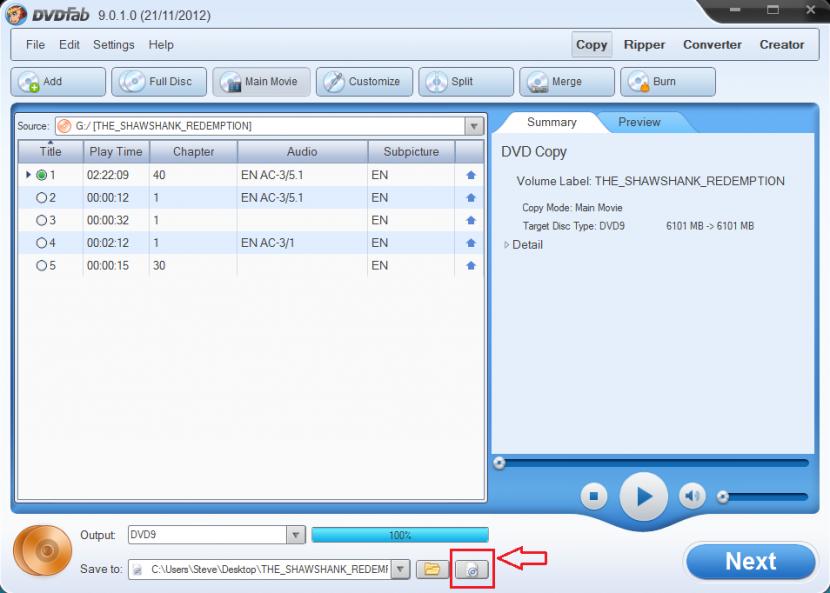Mute the preview volume

pyautogui.click(x=692, y=497)
